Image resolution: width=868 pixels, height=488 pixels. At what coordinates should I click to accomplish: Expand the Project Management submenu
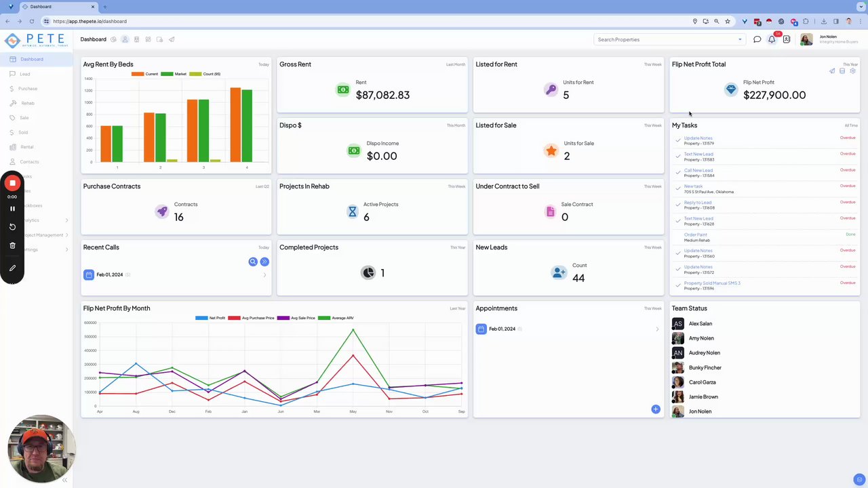66,235
